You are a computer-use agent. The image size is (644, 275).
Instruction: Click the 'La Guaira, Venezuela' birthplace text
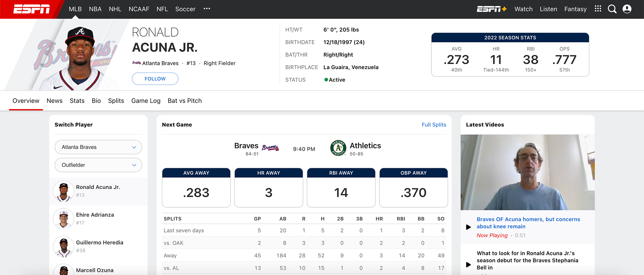click(x=351, y=67)
